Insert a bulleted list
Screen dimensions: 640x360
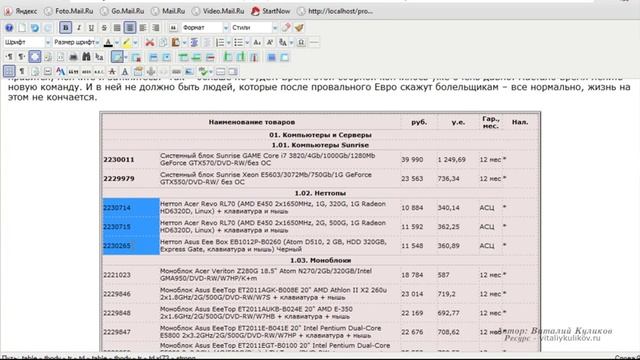click(x=238, y=42)
